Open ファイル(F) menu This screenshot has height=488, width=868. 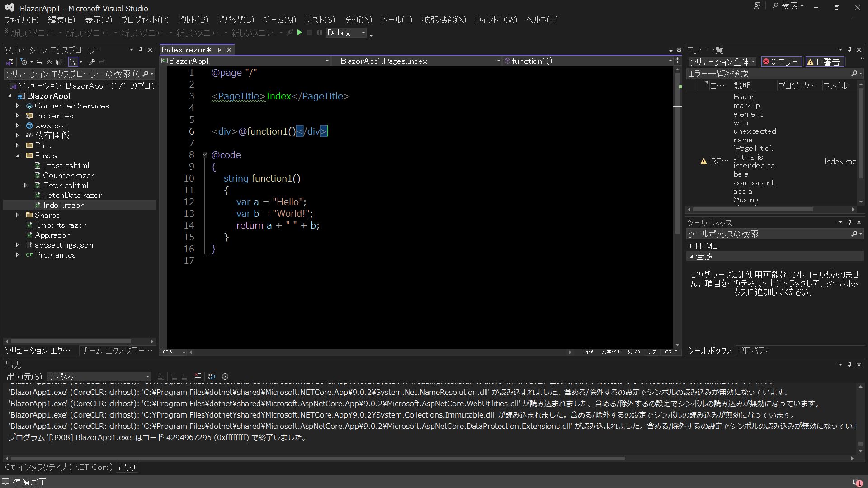21,20
